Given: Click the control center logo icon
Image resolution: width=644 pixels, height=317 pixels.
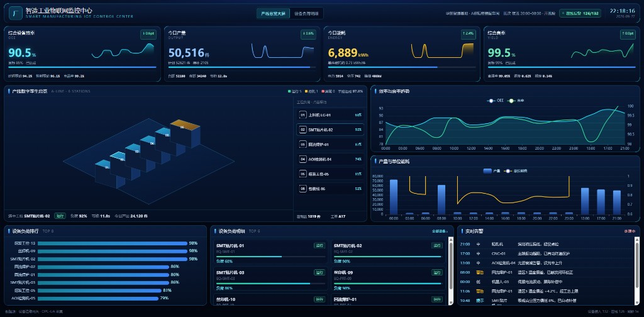Looking at the screenshot, I should (15, 13).
